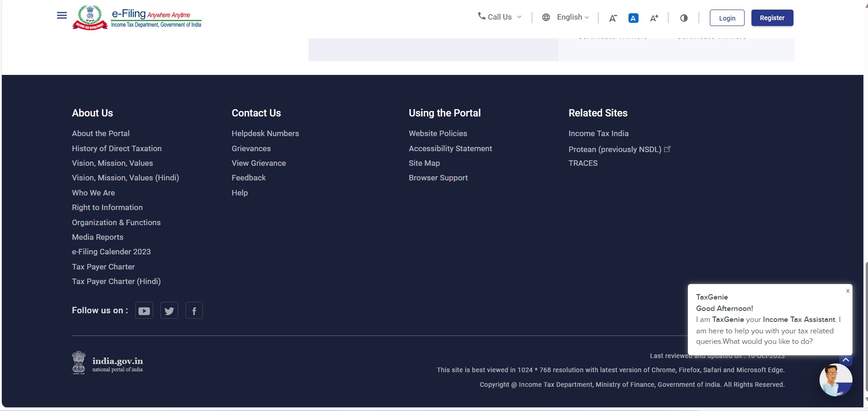Image resolution: width=868 pixels, height=411 pixels.
Task: Open Help link under Contact Us
Action: (240, 193)
